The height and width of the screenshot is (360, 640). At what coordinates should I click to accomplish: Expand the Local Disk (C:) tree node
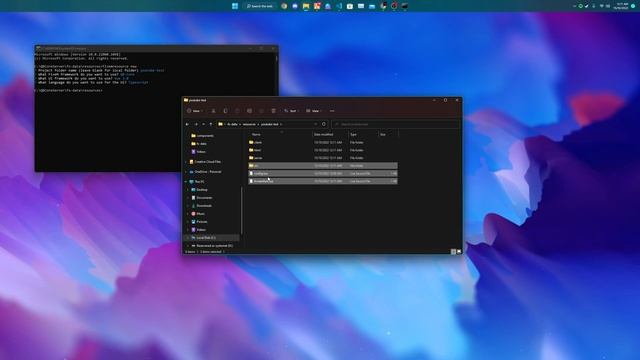188,238
